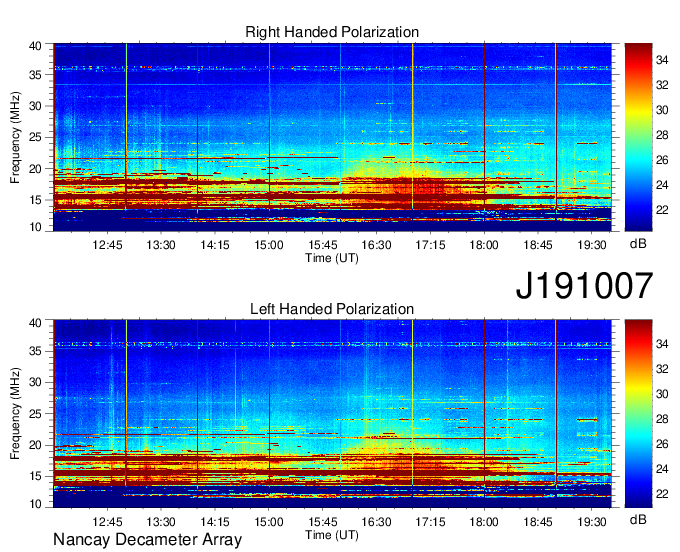Click the 28 dB value on the Right Handed color bar
Image resolution: width=680 pixels, height=552 pixels.
(x=662, y=135)
